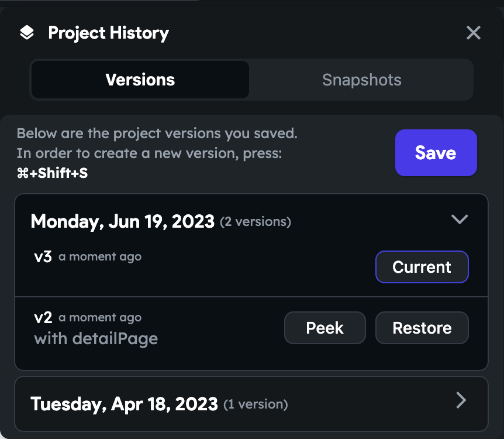The width and height of the screenshot is (504, 439).
Task: Expand the Tuesday, Apr 18 version group
Action: point(461,400)
